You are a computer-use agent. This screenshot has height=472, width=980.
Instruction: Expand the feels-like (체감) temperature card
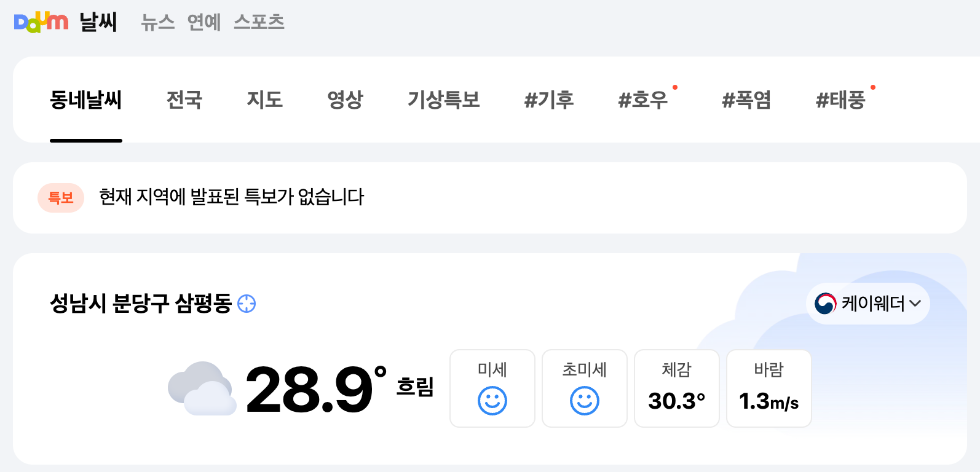(x=677, y=388)
